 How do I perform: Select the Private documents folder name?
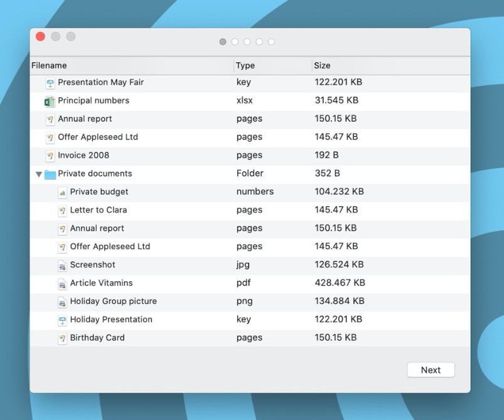(x=95, y=174)
